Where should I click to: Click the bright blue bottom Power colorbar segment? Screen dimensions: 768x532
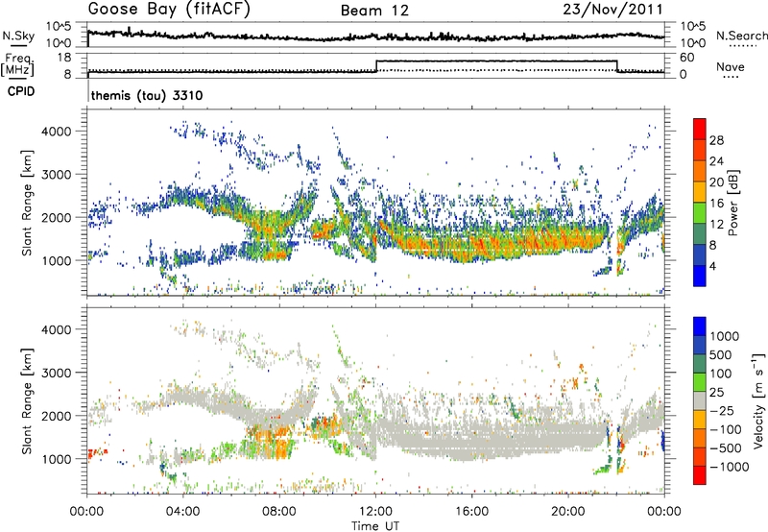pyautogui.click(x=700, y=276)
